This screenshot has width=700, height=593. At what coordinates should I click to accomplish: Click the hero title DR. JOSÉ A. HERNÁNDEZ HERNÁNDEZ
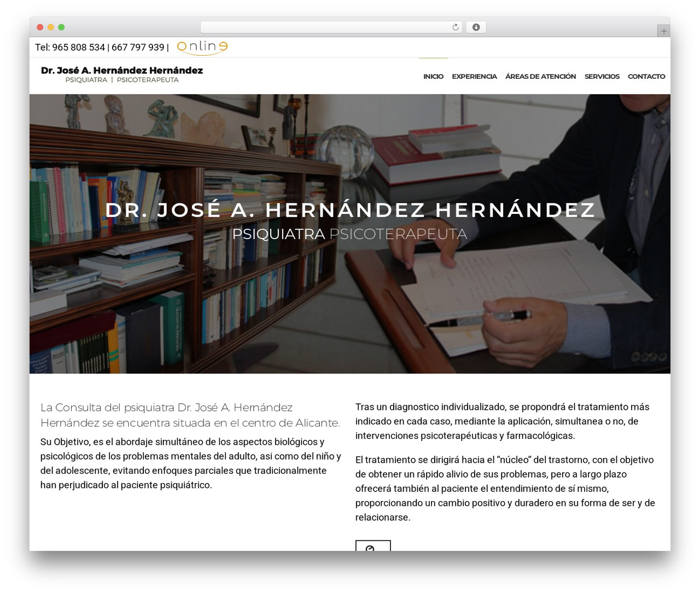350,210
